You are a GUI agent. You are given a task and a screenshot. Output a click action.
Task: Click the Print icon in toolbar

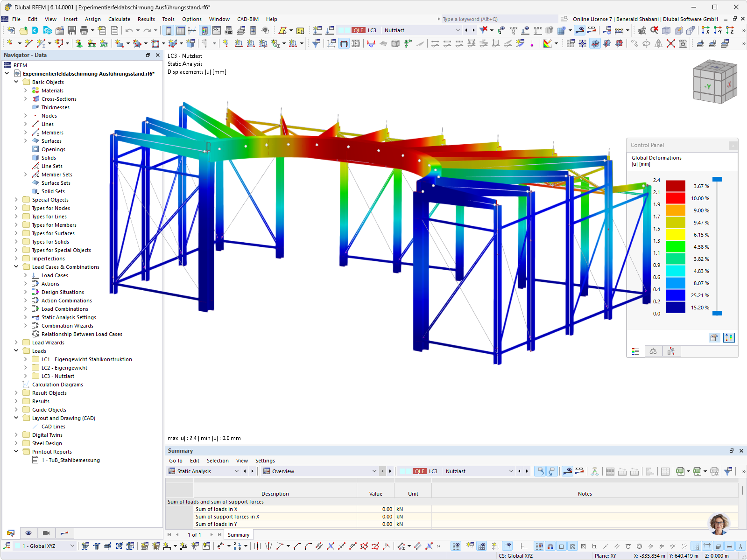pos(84,30)
